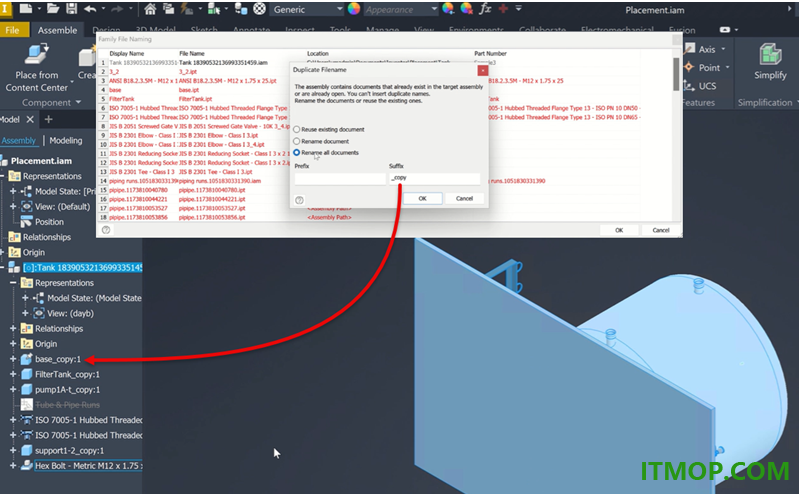Open customize quick access toolbar dropdown

coord(519,9)
